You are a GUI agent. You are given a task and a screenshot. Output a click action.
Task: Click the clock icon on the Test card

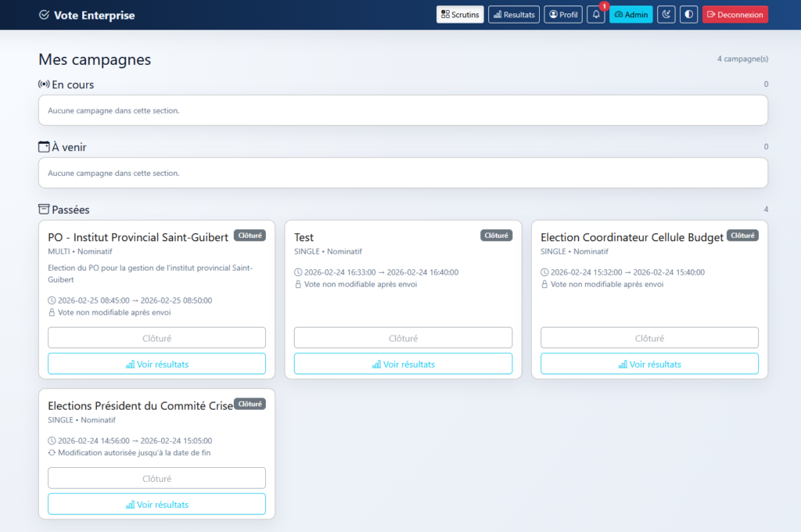tap(298, 272)
